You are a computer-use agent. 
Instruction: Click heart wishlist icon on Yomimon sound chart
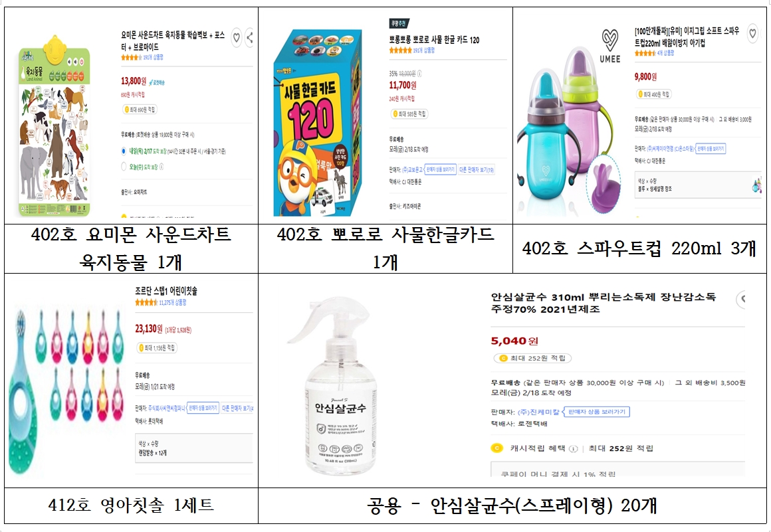[x=237, y=37]
